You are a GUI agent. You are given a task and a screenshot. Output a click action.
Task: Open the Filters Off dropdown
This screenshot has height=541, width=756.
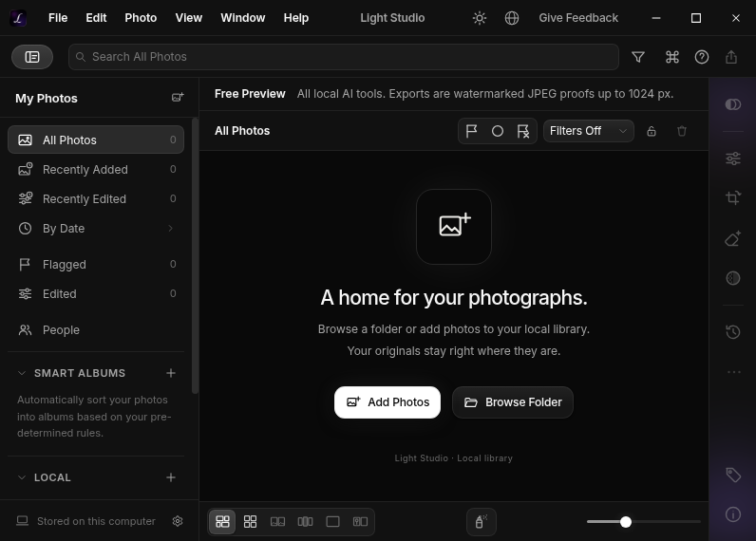click(588, 131)
